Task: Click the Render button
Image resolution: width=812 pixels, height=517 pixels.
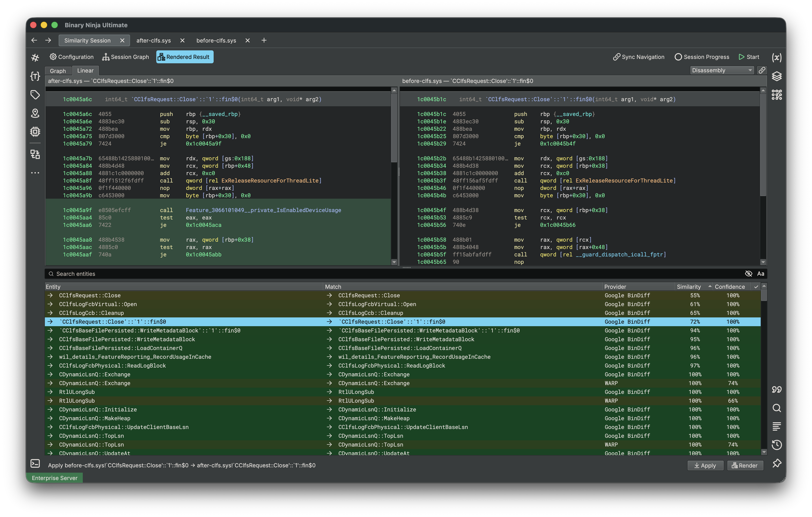Action: pyautogui.click(x=745, y=465)
